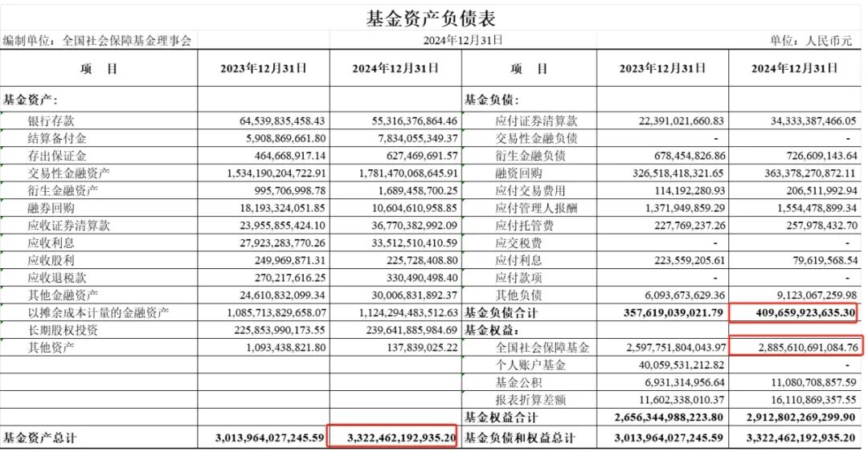Select the 编制单位 header text

96,40
